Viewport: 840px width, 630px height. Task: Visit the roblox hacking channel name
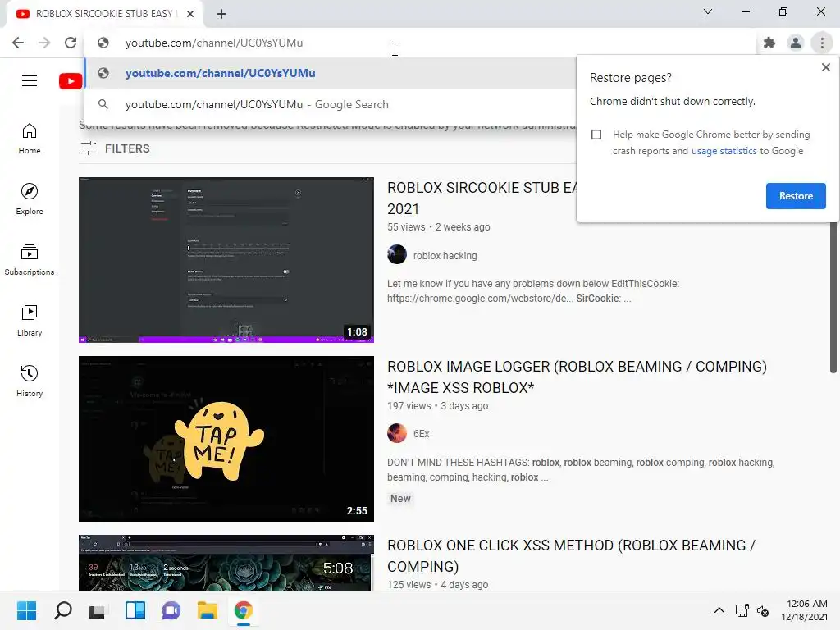(445, 256)
